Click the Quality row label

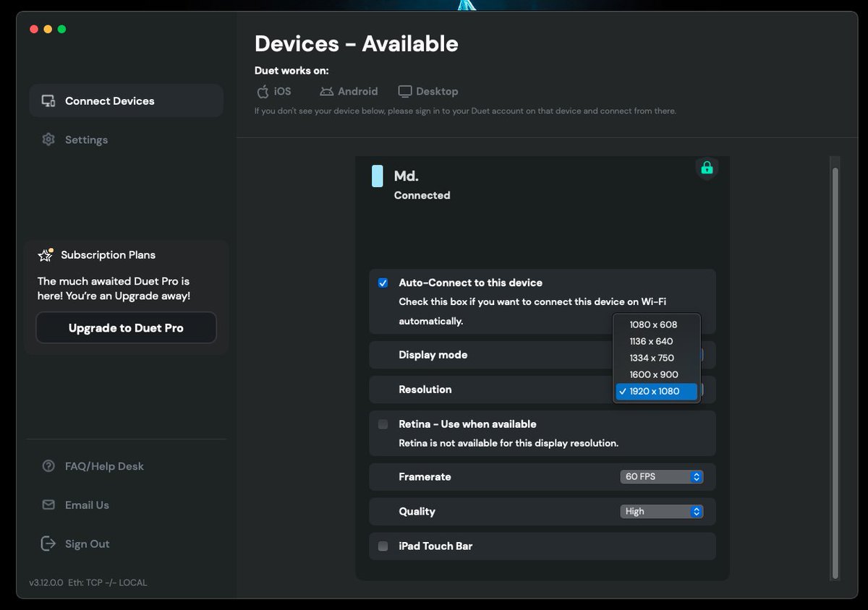pos(417,512)
